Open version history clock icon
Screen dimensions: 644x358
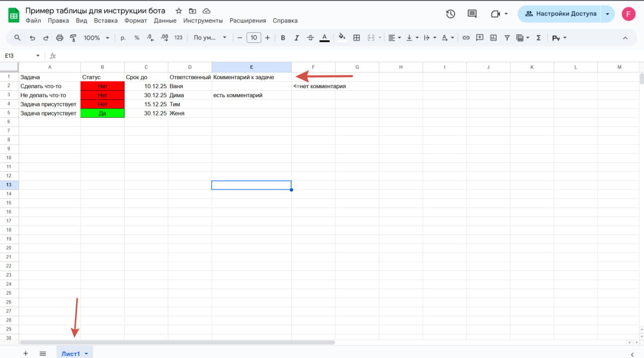click(451, 14)
